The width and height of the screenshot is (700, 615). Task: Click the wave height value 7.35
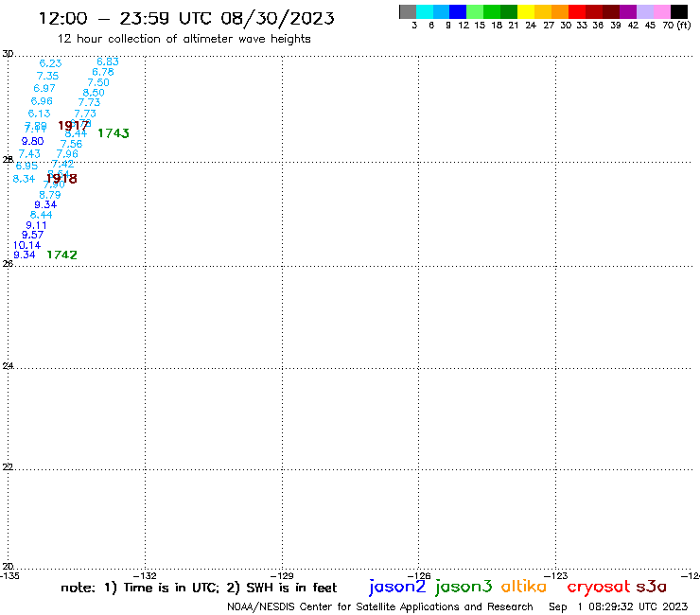point(47,76)
